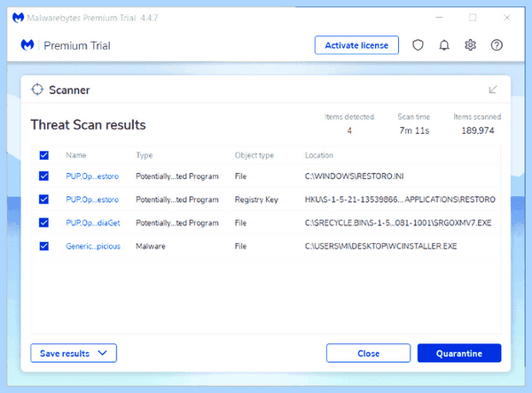The image size is (532, 393).
Task: Select the HKU\S-1-5-21 registry location text
Action: coord(400,200)
